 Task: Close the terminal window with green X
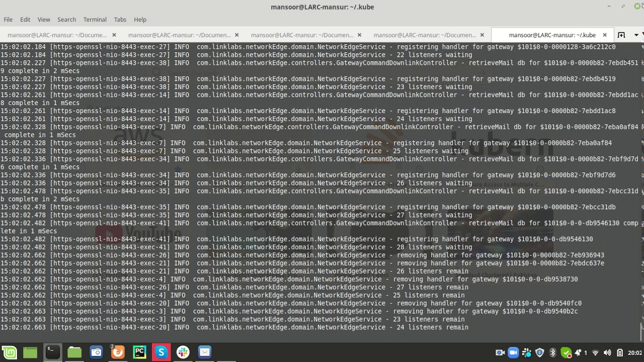pos(637,7)
